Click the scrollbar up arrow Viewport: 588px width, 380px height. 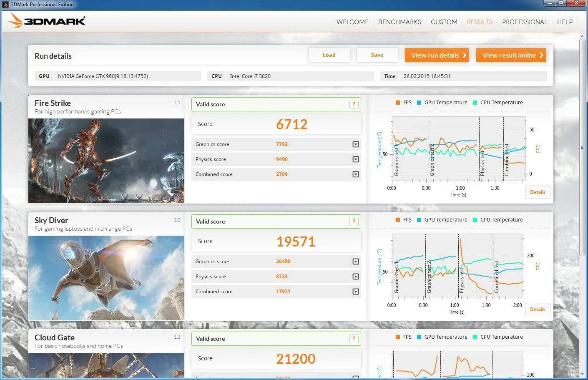(582, 36)
